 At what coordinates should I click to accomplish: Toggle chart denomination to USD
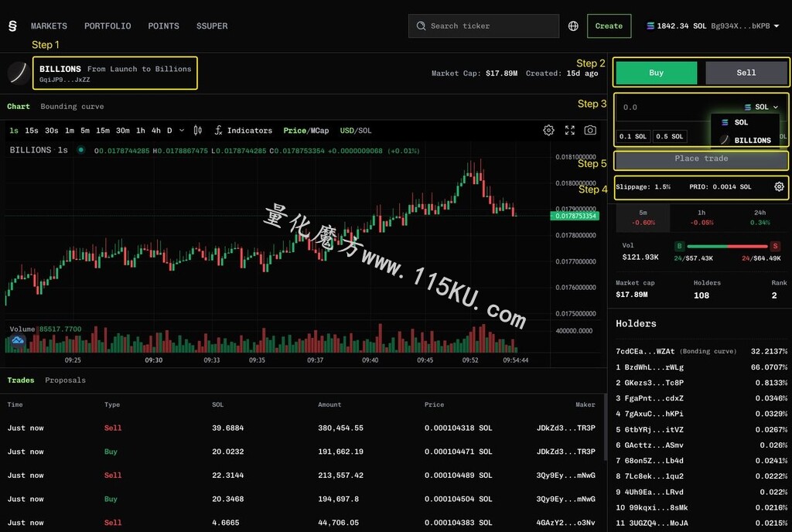[347, 131]
